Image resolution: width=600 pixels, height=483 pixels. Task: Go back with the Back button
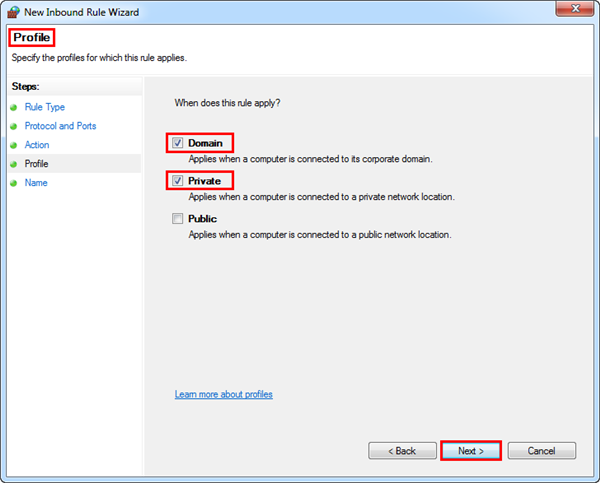pos(400,451)
